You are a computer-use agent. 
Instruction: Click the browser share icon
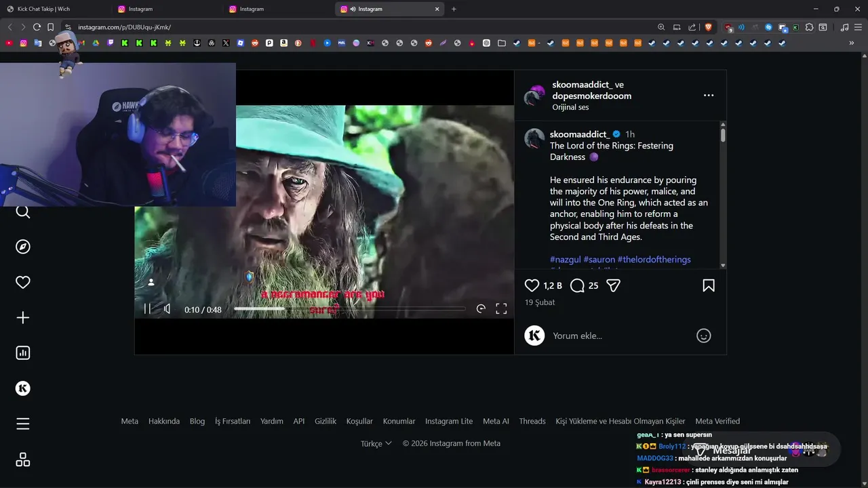[692, 27]
